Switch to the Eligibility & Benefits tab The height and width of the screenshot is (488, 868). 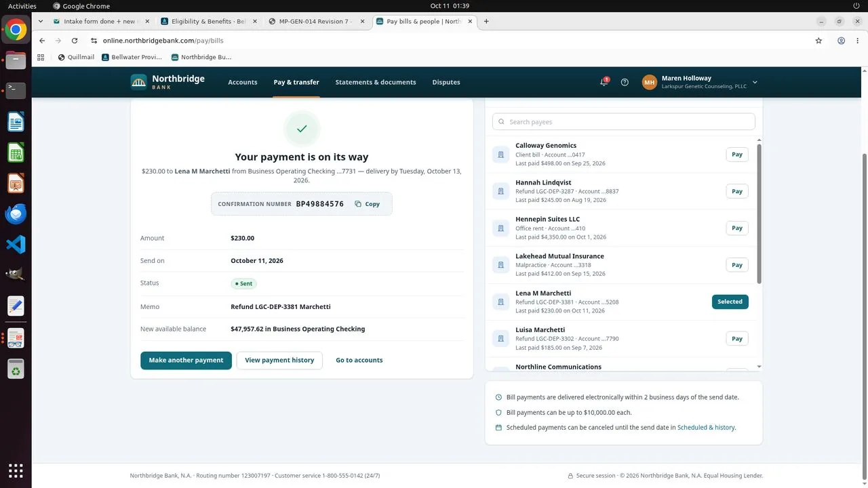click(209, 21)
